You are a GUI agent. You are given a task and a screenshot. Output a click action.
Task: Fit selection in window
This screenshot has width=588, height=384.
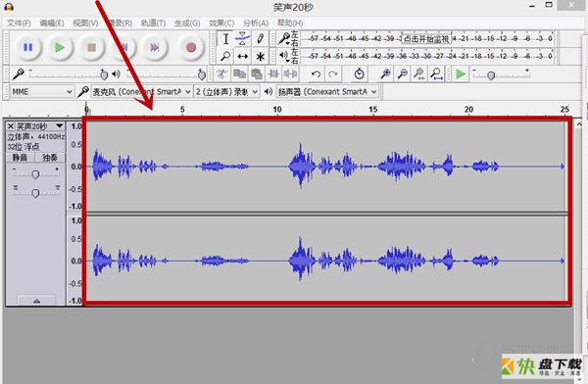[x=419, y=74]
